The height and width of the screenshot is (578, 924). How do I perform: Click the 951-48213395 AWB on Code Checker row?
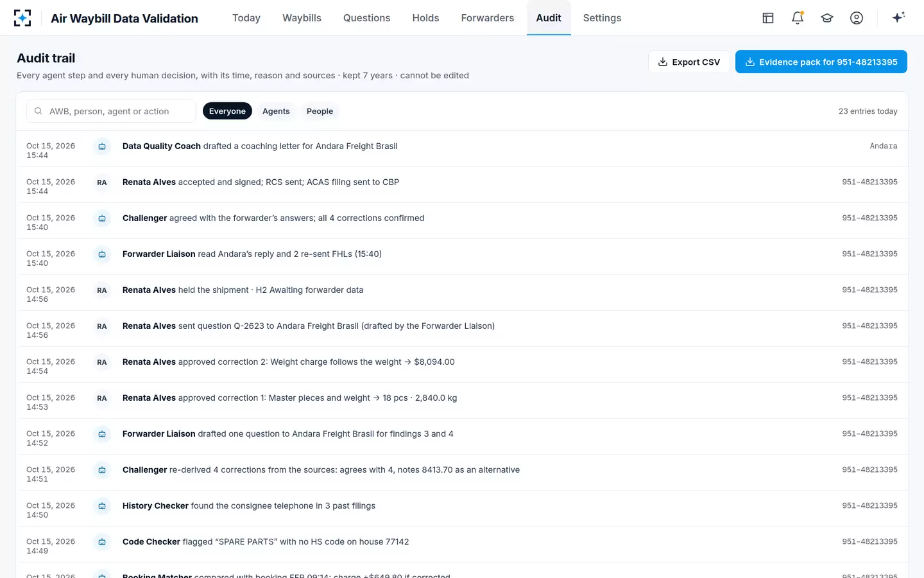coord(869,542)
